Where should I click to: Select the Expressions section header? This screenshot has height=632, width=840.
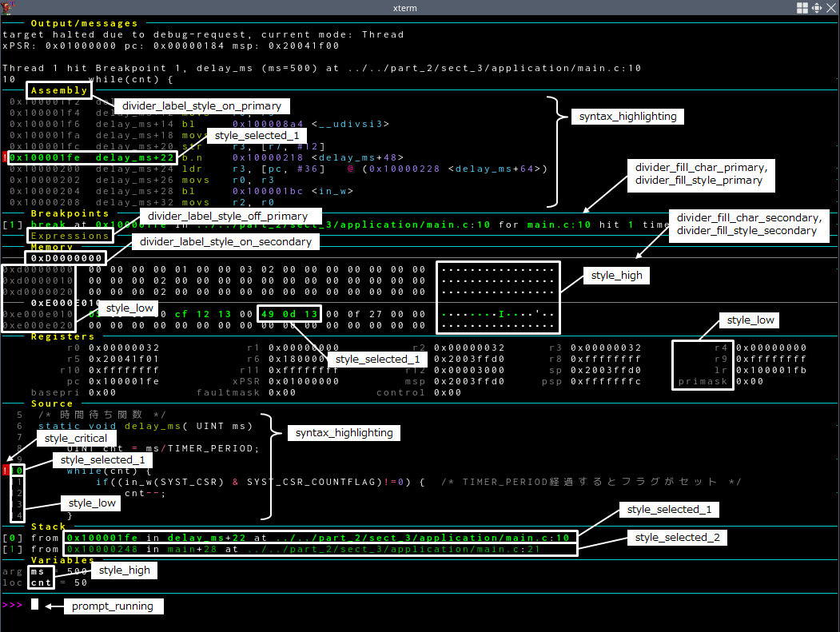click(70, 236)
